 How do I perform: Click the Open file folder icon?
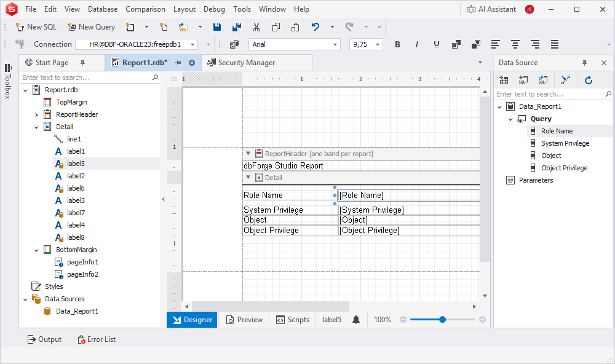(x=183, y=27)
